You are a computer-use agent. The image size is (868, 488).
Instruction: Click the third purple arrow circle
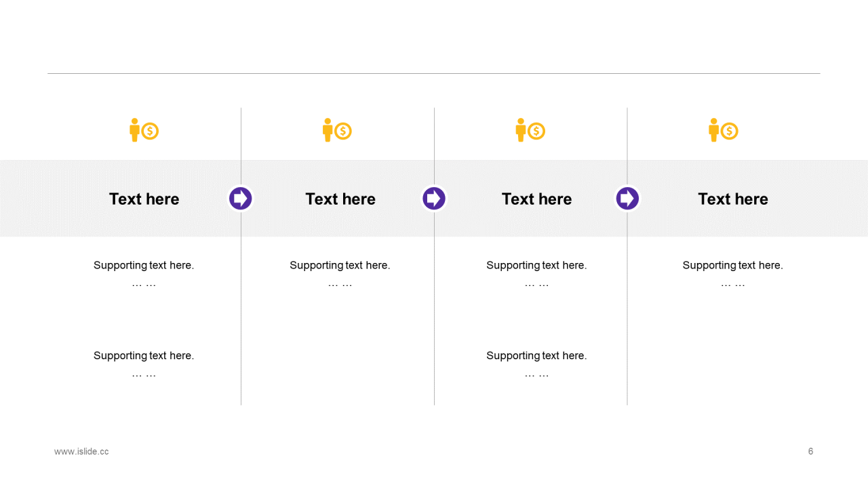627,199
